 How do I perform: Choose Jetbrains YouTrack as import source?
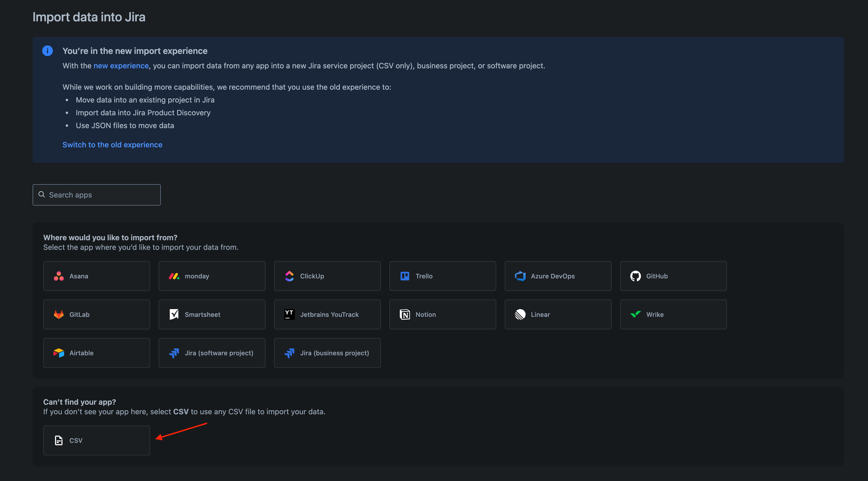point(327,314)
